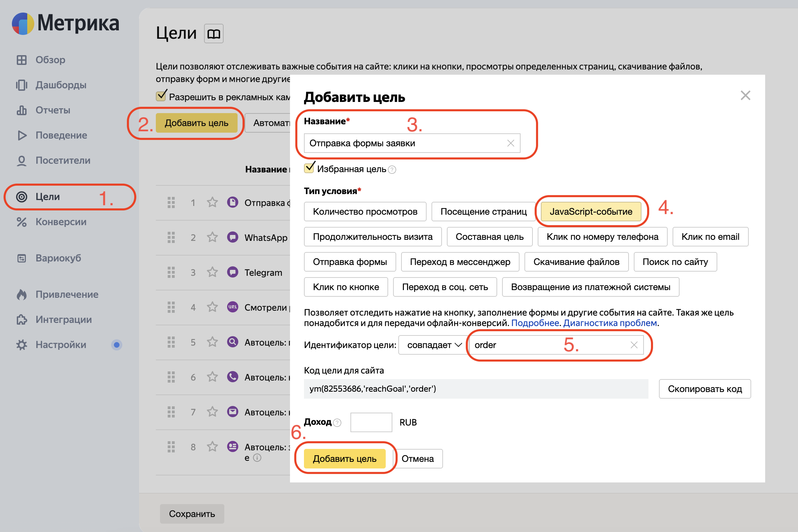This screenshot has height=532, width=798.
Task: Click Добавить цель button in dialog
Action: tap(344, 459)
